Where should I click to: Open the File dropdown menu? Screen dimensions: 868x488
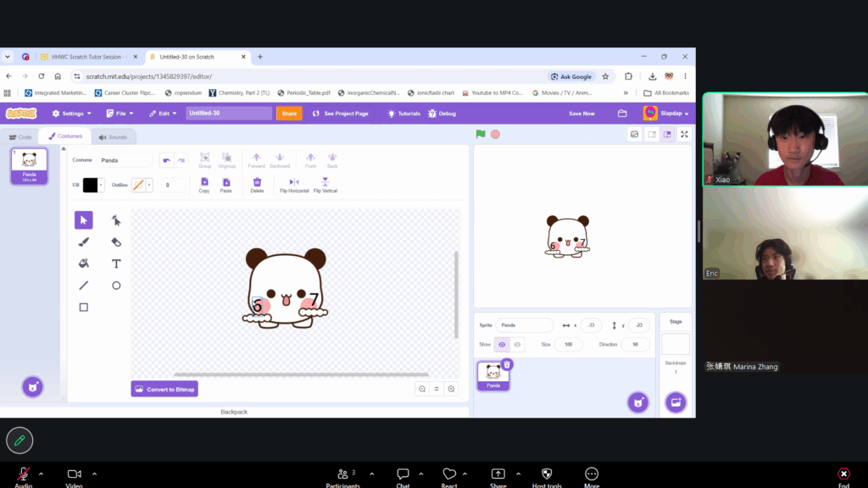click(x=120, y=114)
